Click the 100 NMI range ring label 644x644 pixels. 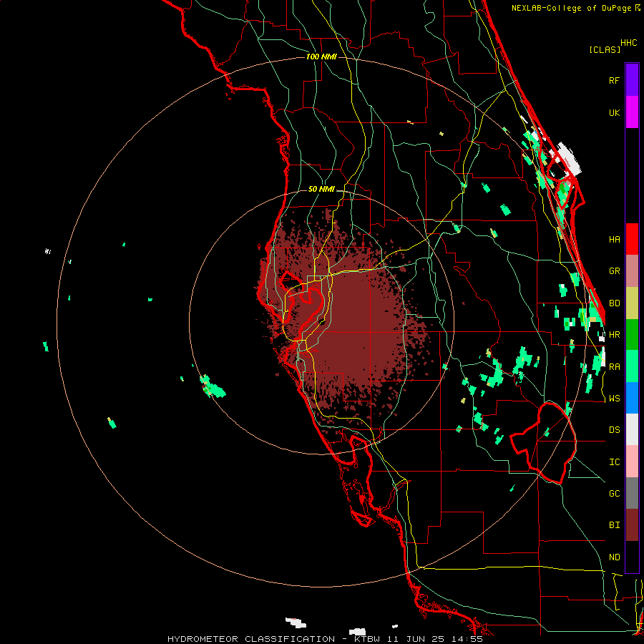pyautogui.click(x=321, y=57)
